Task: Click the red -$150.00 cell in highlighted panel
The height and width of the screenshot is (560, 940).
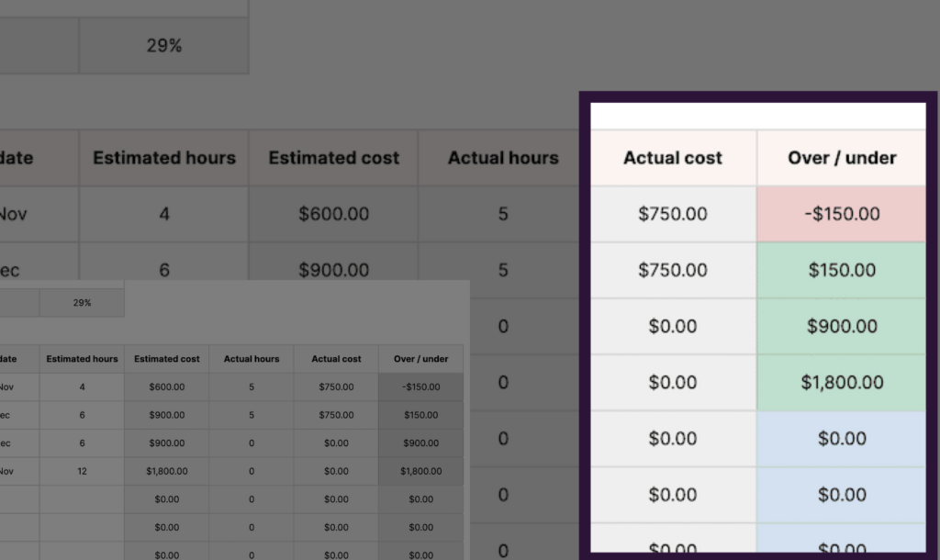Action: [x=841, y=214]
